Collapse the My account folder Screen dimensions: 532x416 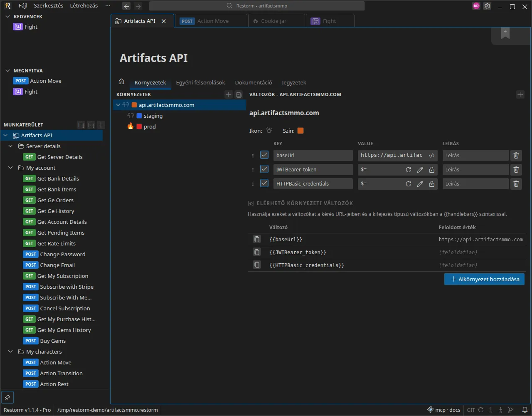point(11,168)
